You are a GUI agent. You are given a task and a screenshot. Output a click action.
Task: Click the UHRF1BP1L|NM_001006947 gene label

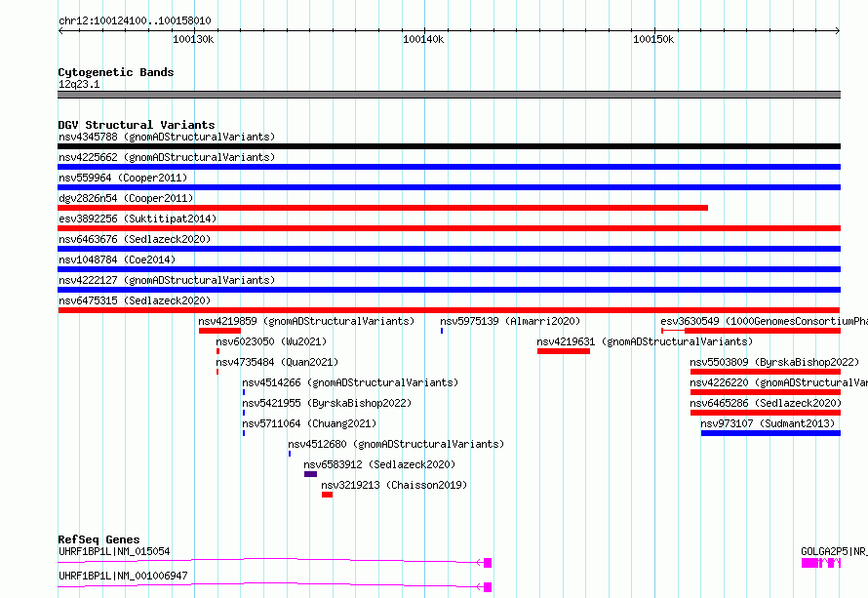123,576
